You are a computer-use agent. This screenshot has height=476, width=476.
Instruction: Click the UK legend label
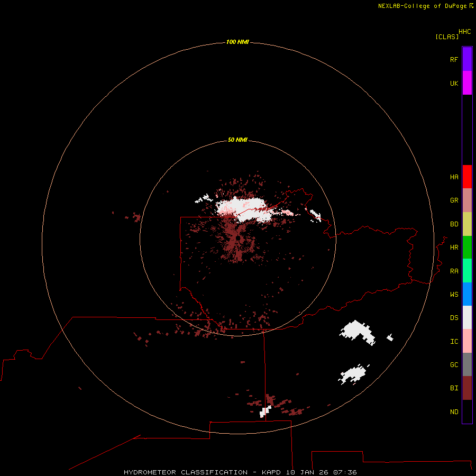454,83
